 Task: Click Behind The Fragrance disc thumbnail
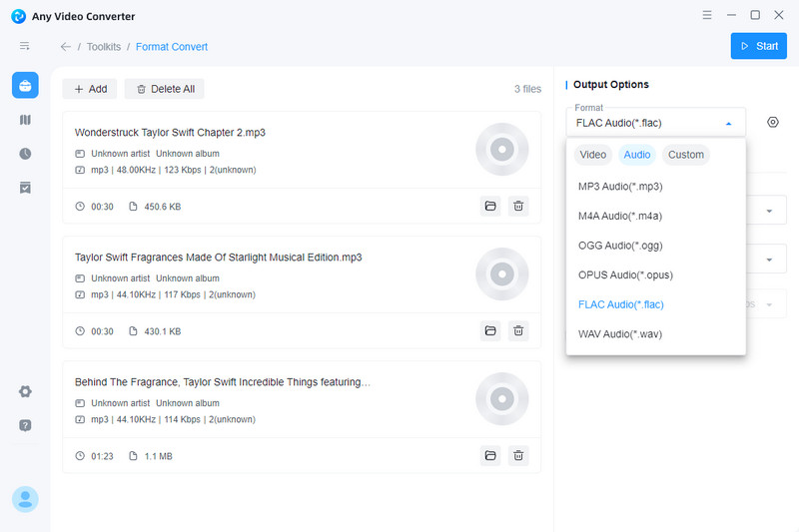502,398
